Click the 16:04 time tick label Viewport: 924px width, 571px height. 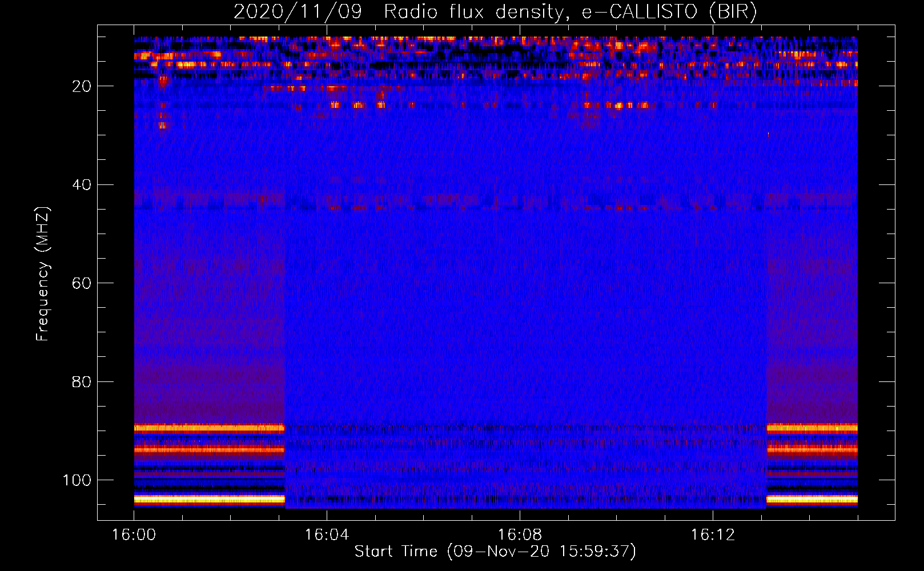click(327, 535)
